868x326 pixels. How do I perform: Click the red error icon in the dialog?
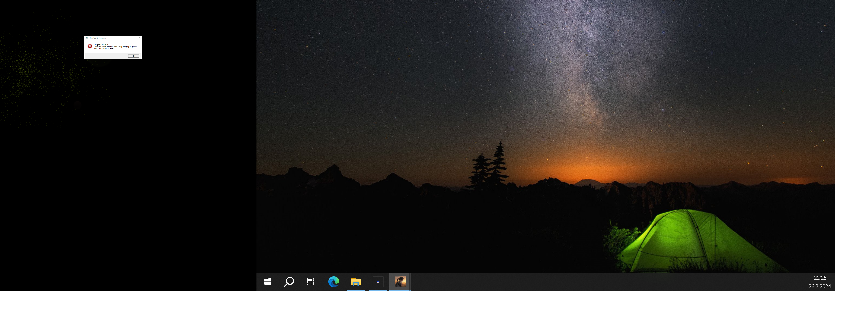coord(90,46)
